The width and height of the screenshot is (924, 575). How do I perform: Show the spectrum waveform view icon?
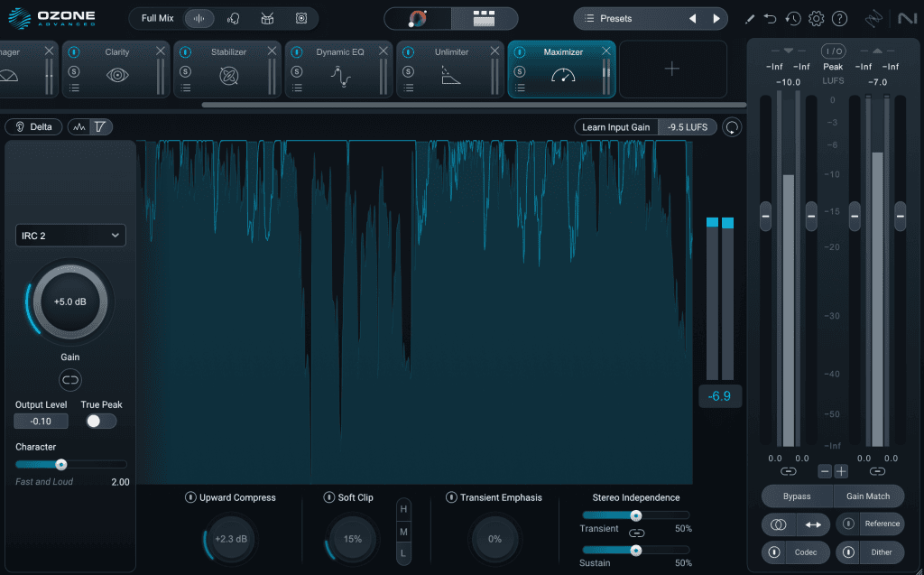(79, 126)
